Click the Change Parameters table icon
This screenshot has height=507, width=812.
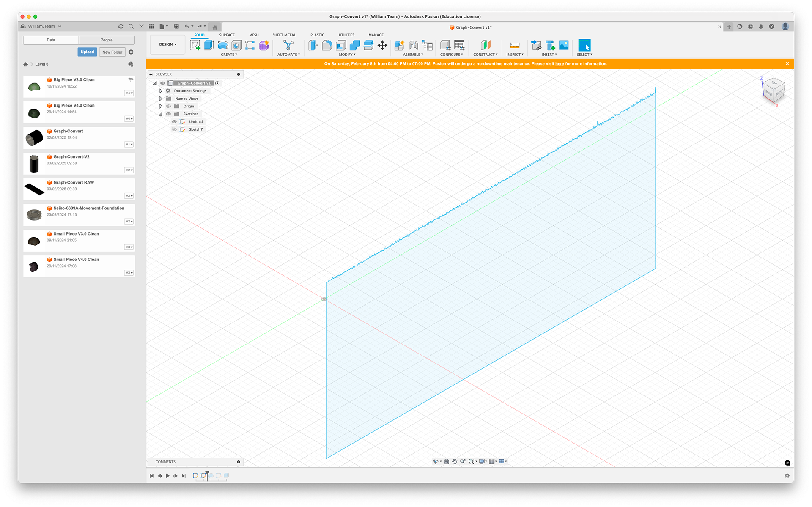[x=459, y=45]
